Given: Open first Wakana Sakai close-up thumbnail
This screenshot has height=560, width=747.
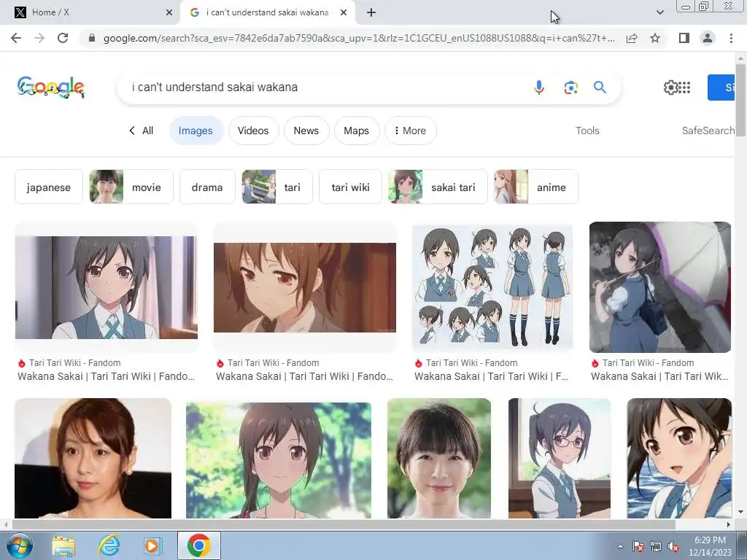Looking at the screenshot, I should [x=107, y=287].
